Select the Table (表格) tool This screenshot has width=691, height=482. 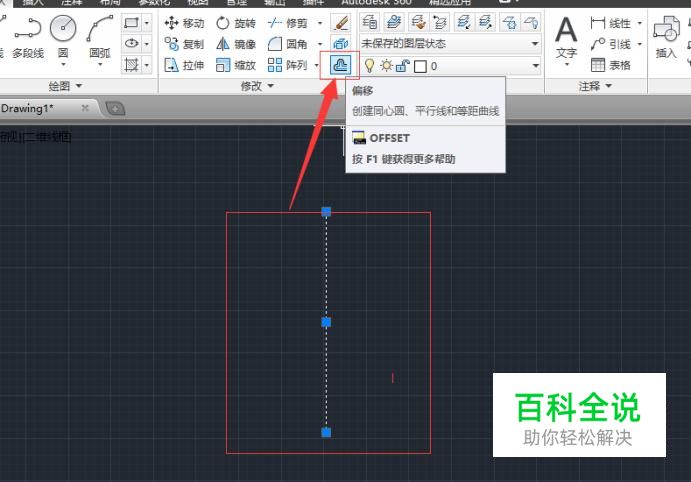pyautogui.click(x=611, y=65)
